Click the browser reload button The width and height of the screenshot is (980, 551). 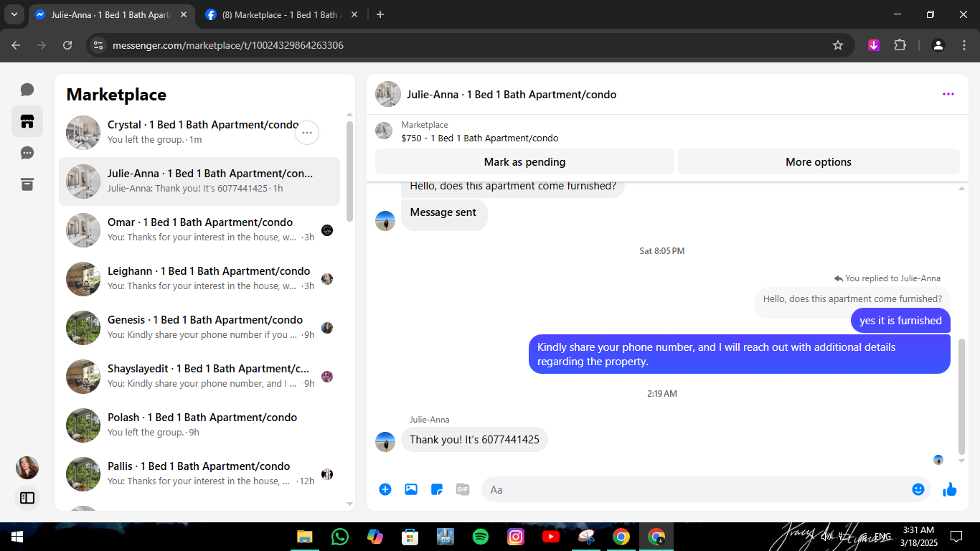67,45
